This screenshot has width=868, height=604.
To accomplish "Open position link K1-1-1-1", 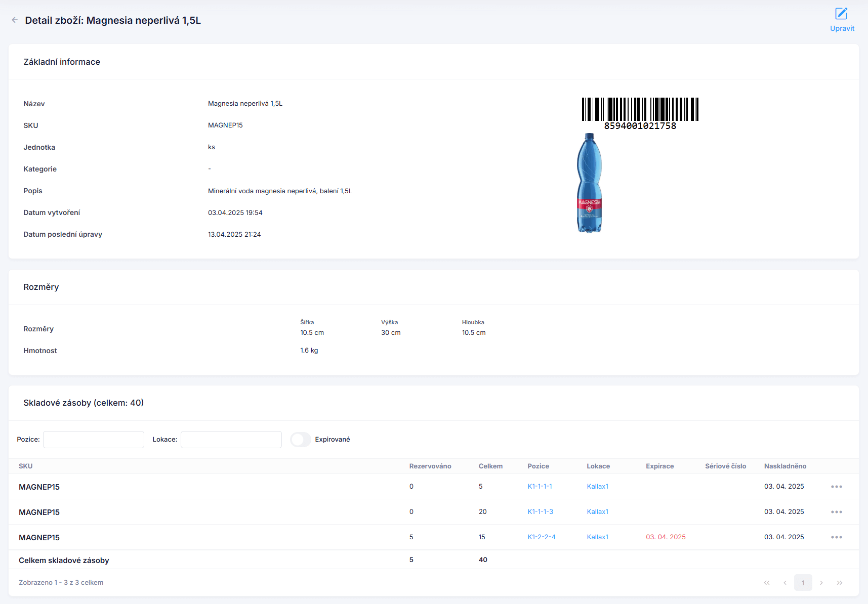I will [540, 487].
